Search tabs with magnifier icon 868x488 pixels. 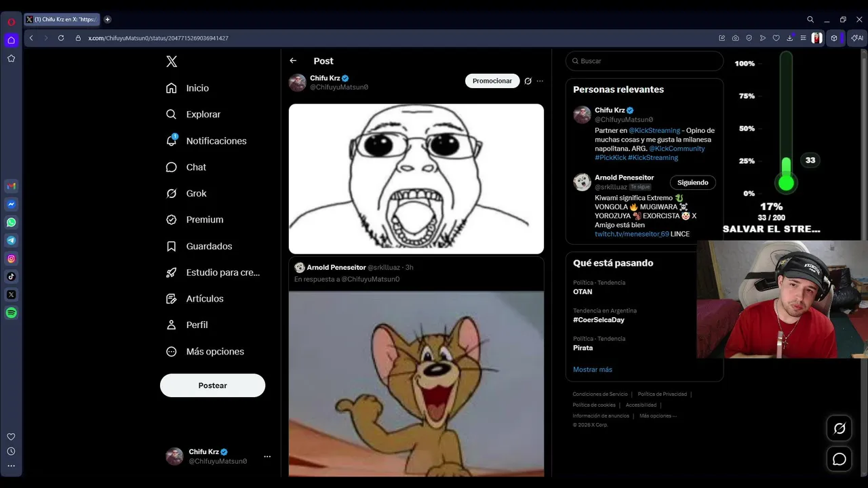[x=810, y=20]
